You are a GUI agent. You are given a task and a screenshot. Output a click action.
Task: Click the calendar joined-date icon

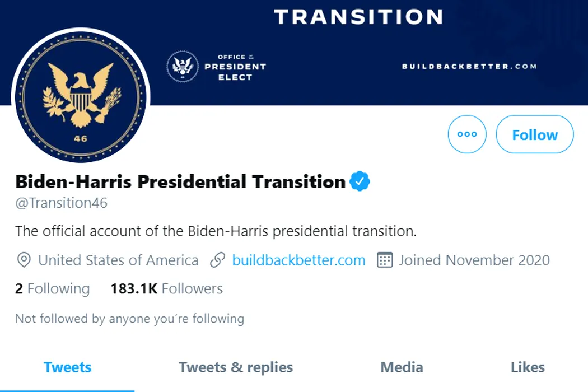pyautogui.click(x=384, y=260)
